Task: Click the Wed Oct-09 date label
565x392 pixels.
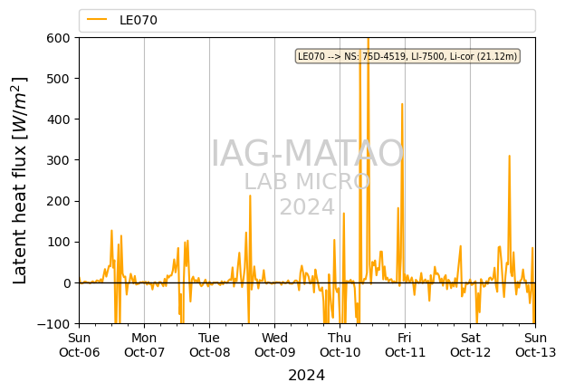Action: (x=274, y=345)
